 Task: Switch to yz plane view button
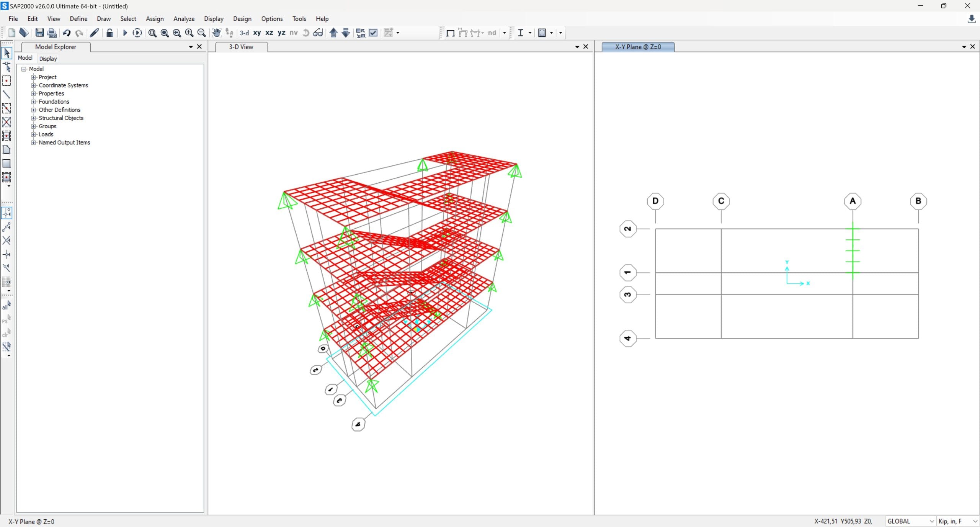[x=282, y=33]
